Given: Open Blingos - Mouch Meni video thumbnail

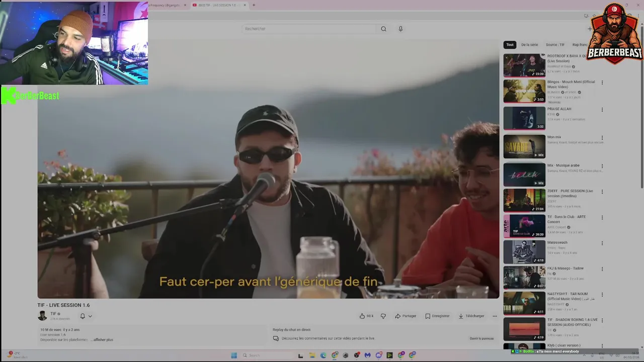Looking at the screenshot, I should click(x=524, y=91).
